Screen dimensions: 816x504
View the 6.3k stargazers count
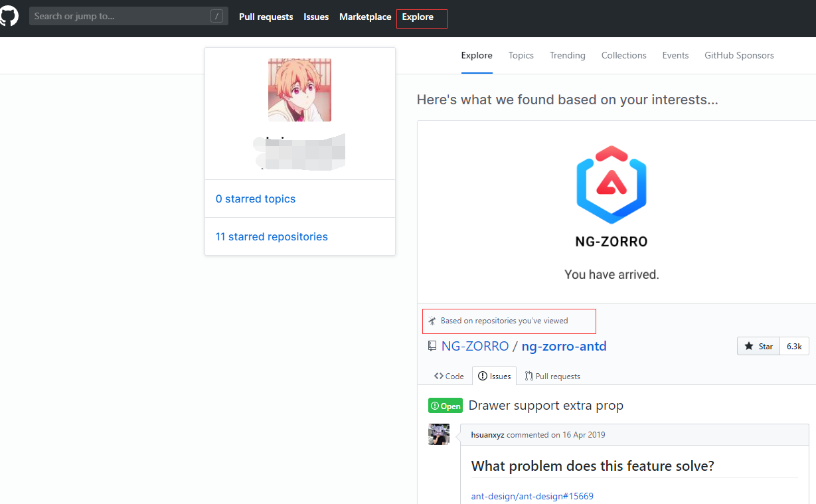tap(794, 346)
